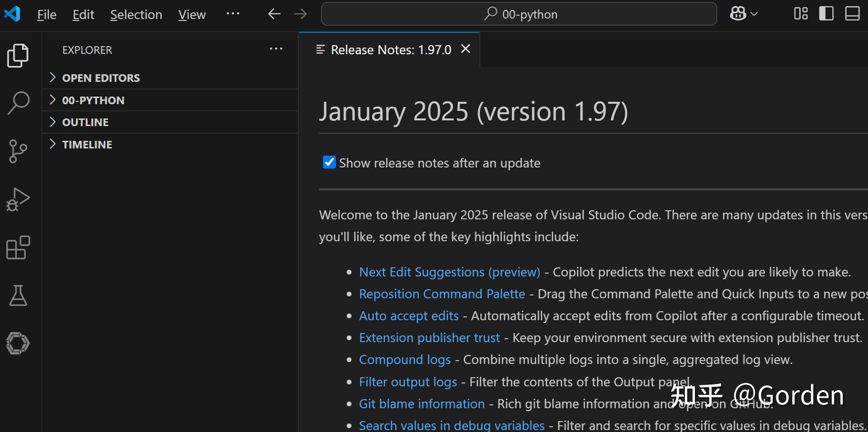
Task: Expand the 00-PYTHON folder section
Action: click(93, 100)
